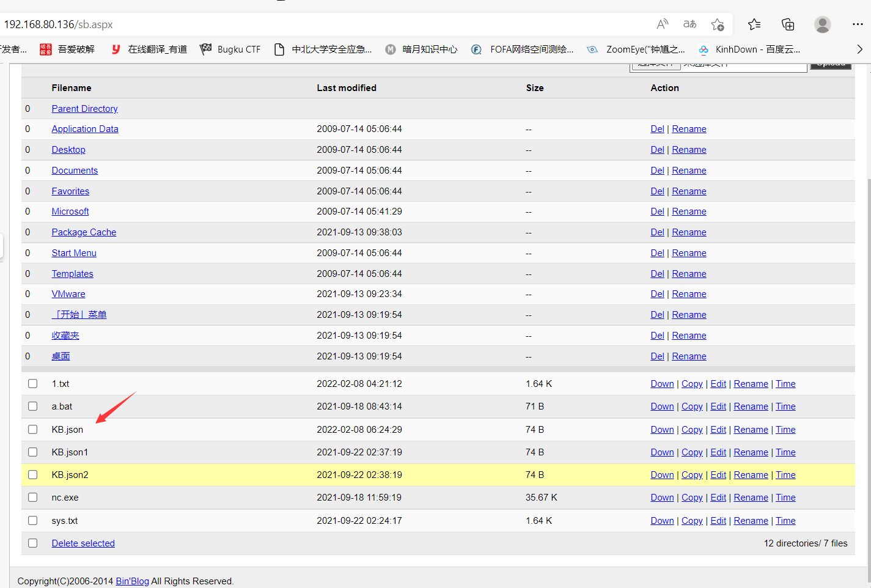Click the Size column header
Viewport: 871px width, 588px height.
click(x=535, y=88)
